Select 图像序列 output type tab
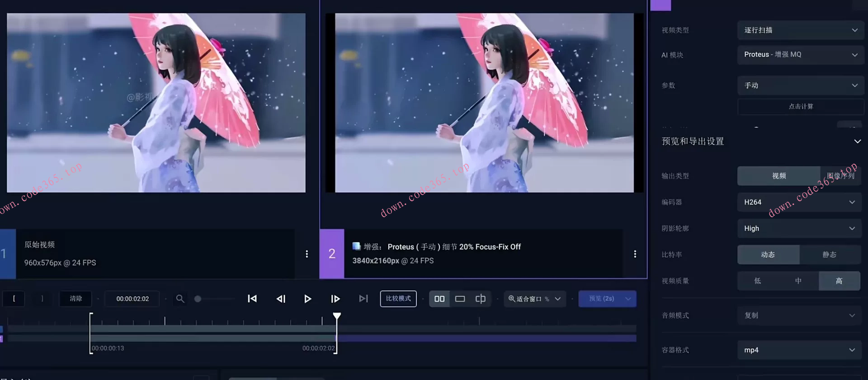Viewport: 868px width, 380px height. [840, 176]
